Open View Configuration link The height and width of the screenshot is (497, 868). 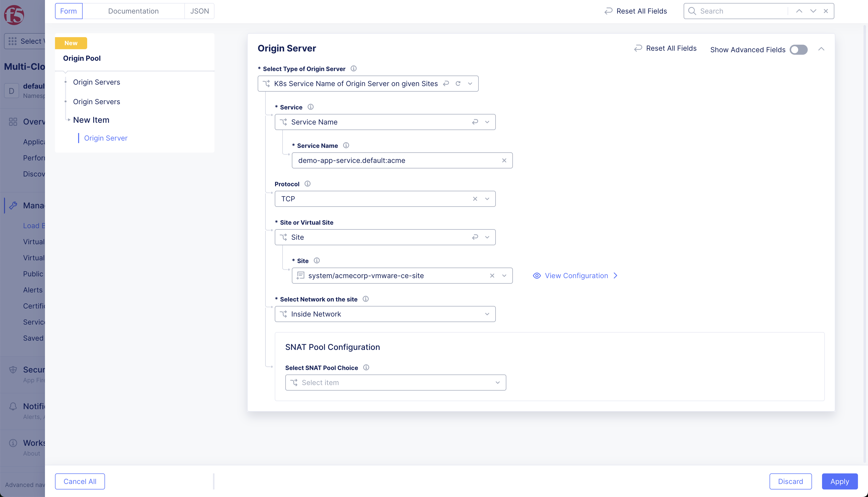pos(576,276)
